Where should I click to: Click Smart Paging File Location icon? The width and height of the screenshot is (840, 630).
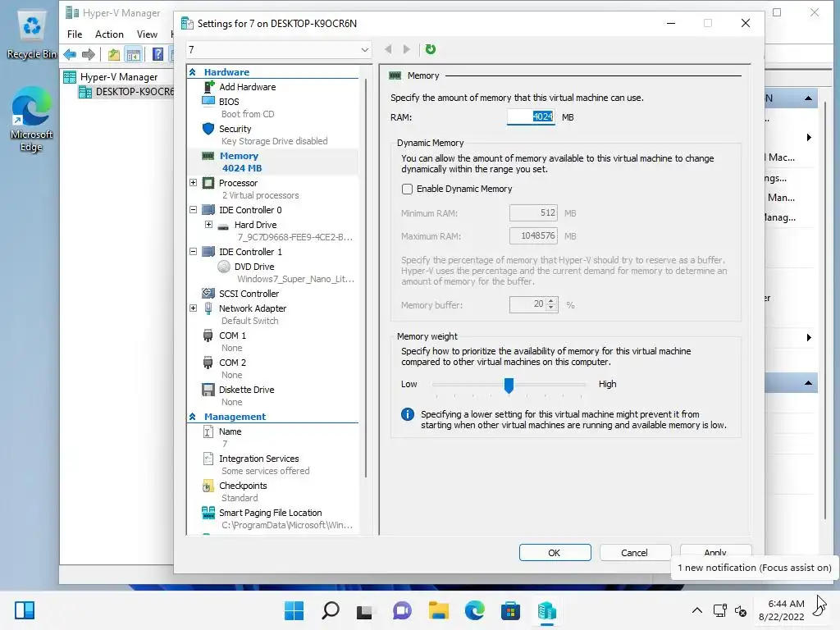click(x=208, y=513)
